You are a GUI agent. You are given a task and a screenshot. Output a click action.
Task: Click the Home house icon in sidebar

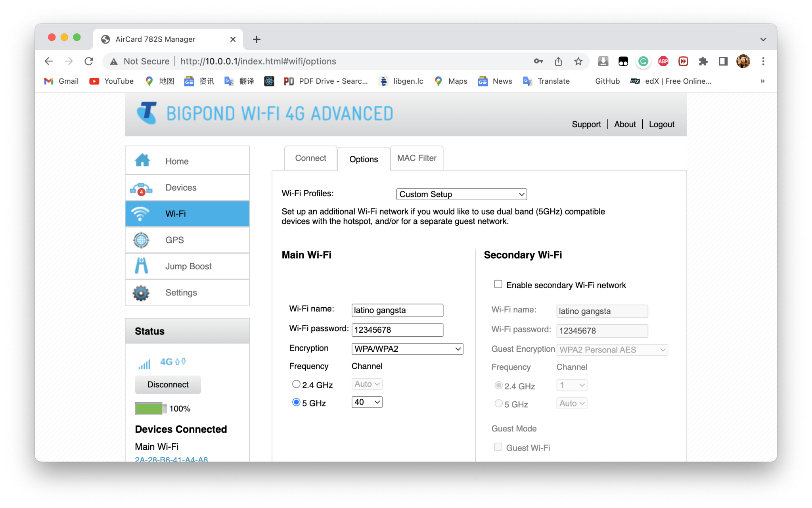[x=142, y=161]
